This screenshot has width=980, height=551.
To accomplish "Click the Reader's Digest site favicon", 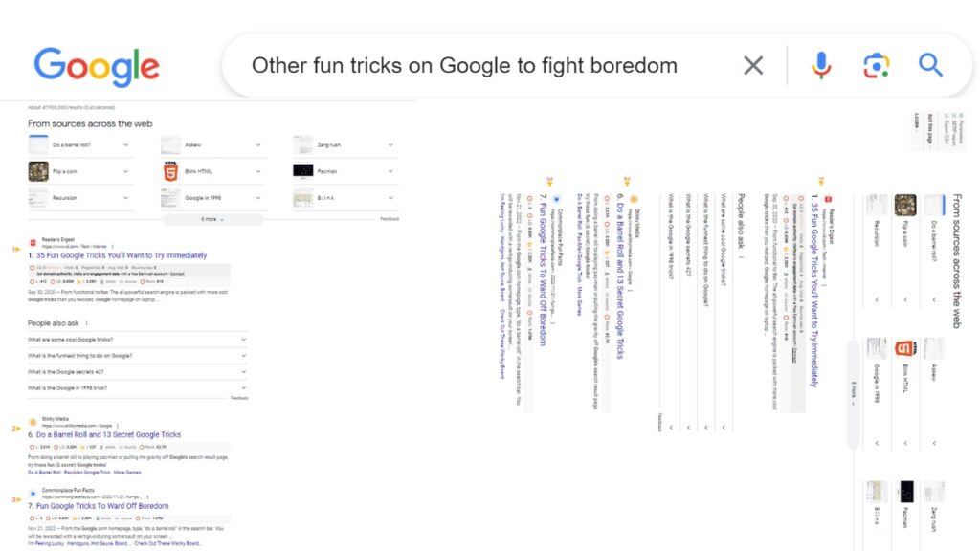I will point(33,242).
